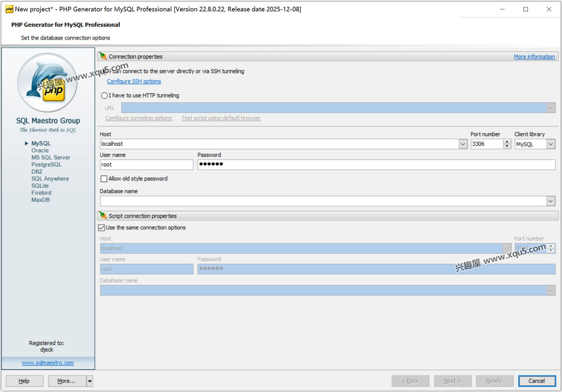
Task: Click the dolphin PHP logo in sidebar
Action: 47,82
